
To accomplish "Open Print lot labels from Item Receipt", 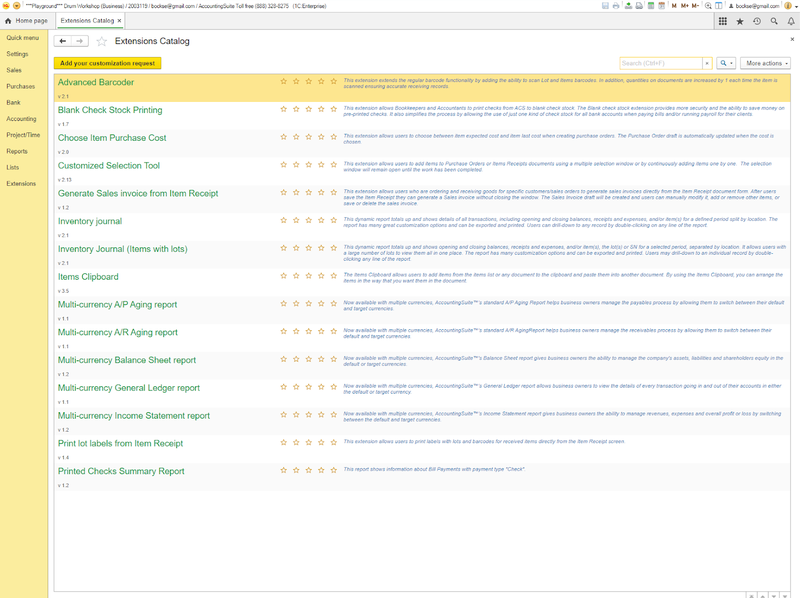I will [120, 443].
